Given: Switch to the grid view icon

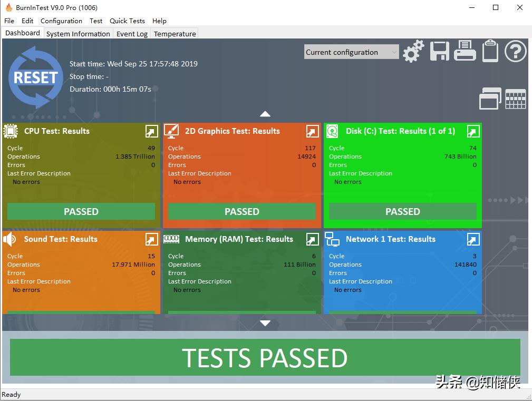Looking at the screenshot, I should point(516,99).
